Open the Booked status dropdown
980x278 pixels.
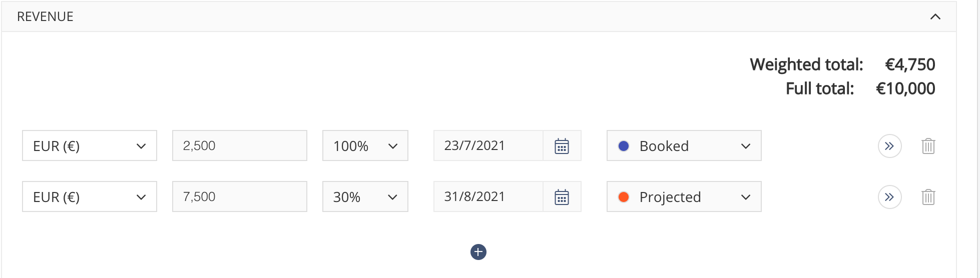pos(684,145)
